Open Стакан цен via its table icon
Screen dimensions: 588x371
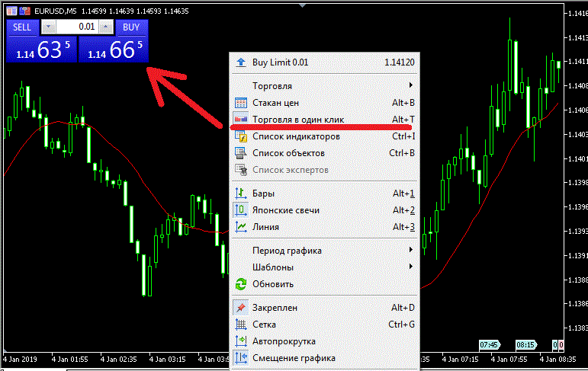(241, 103)
